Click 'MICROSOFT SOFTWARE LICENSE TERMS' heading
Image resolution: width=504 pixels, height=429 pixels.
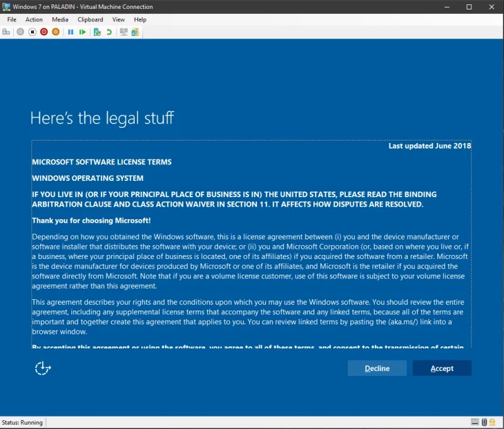(x=102, y=162)
